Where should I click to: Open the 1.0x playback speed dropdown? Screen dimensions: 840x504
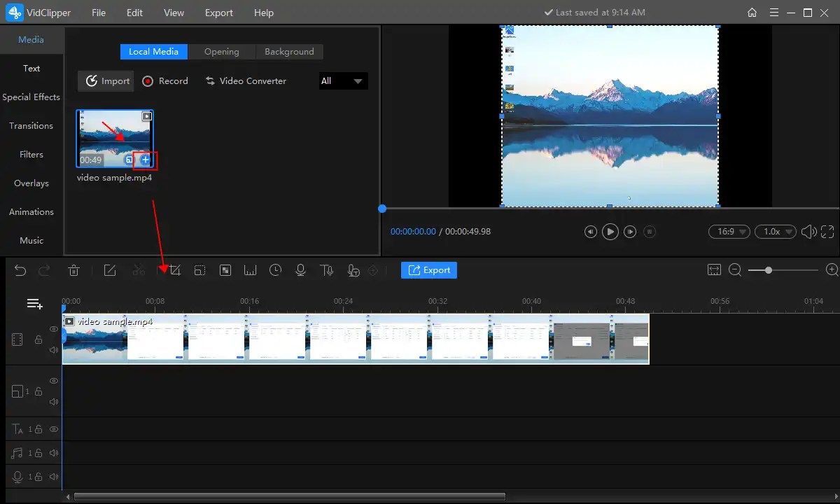coord(776,231)
